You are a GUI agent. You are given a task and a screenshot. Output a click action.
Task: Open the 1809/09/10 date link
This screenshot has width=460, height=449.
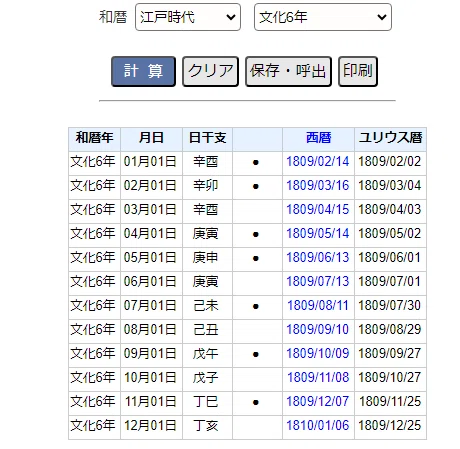click(318, 330)
